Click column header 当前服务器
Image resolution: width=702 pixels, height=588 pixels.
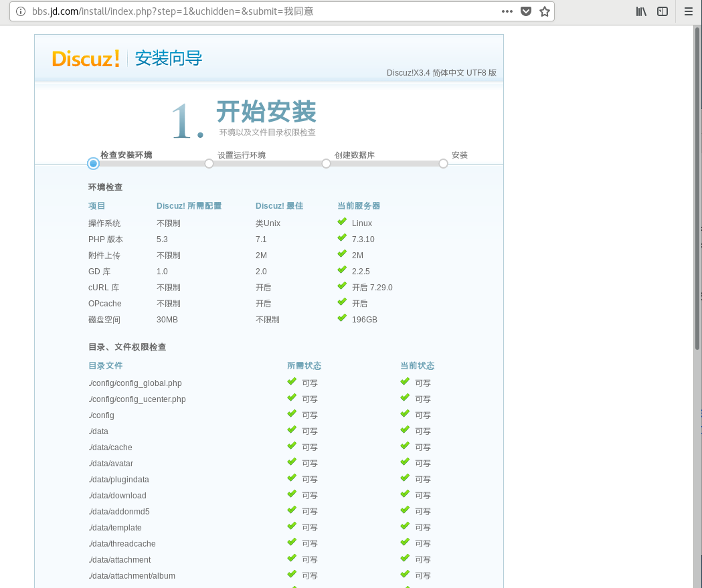(359, 206)
